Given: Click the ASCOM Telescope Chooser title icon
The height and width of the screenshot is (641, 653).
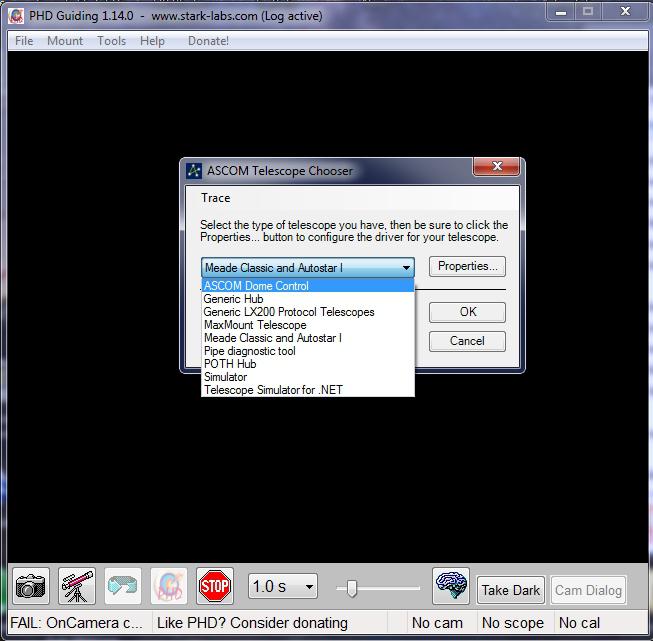Looking at the screenshot, I should point(194,171).
